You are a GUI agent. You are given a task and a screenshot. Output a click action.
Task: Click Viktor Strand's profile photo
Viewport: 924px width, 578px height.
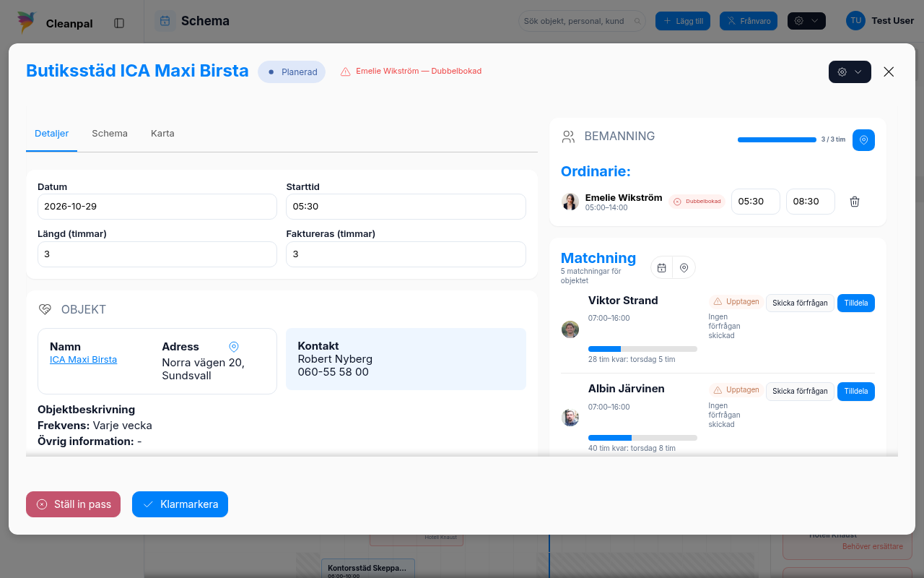570,329
